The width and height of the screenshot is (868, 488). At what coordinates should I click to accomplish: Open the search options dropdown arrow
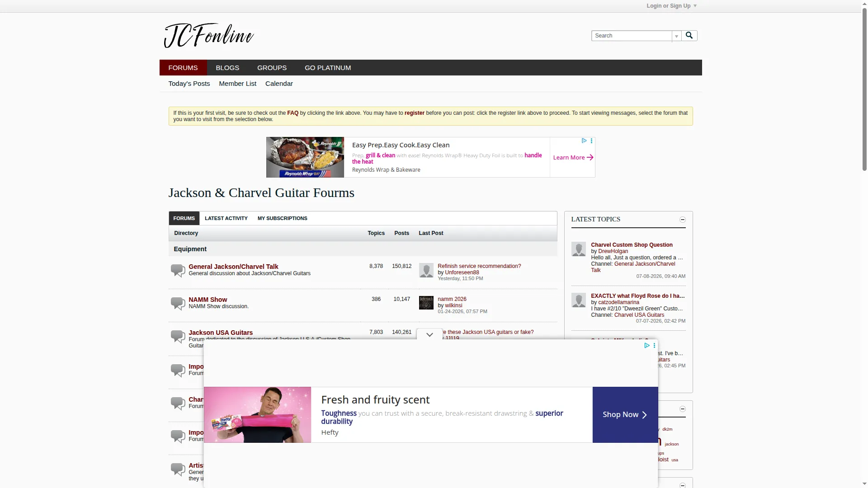[x=676, y=36]
